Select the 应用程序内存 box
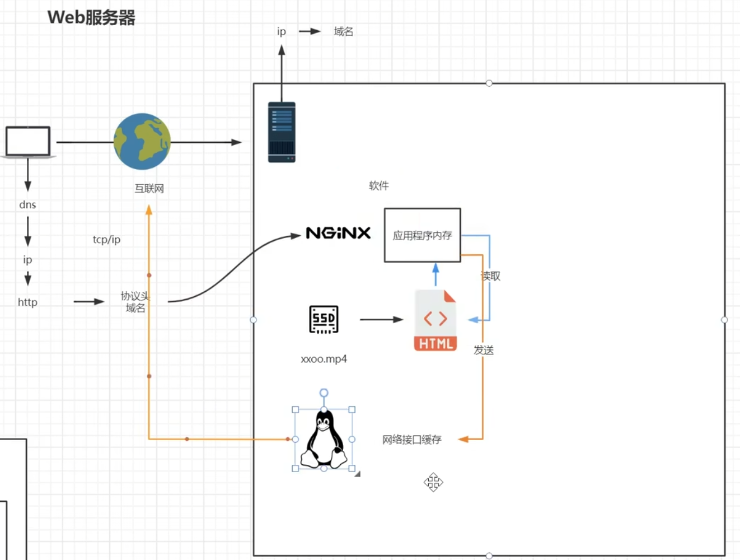Screen dimensions: 740x560 click(x=422, y=235)
